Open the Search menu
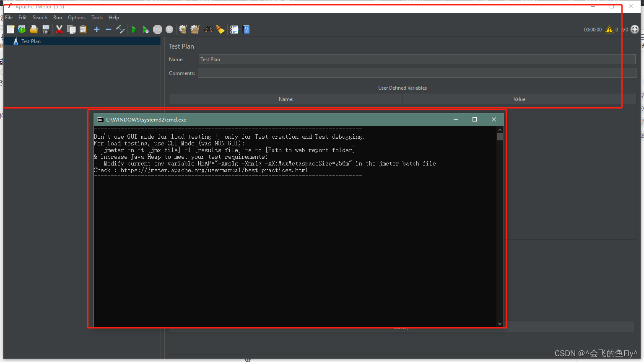Screen dimensions: 644x362 point(40,18)
